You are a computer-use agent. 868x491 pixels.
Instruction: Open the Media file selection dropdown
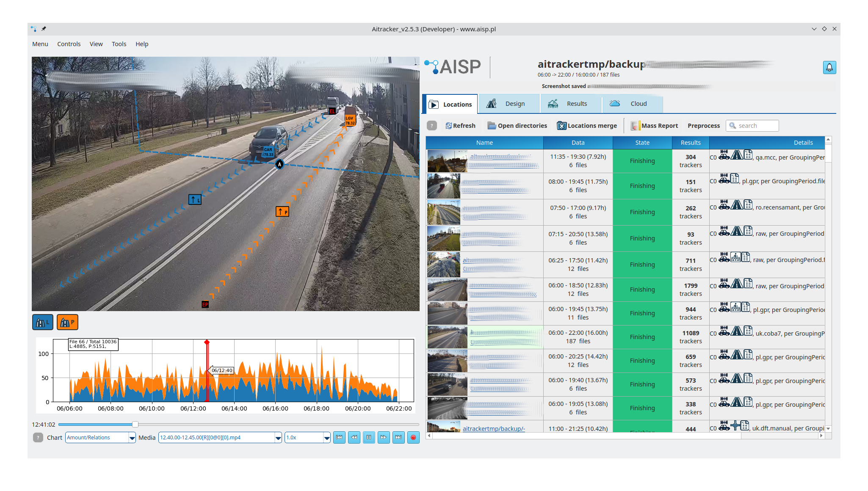219,437
